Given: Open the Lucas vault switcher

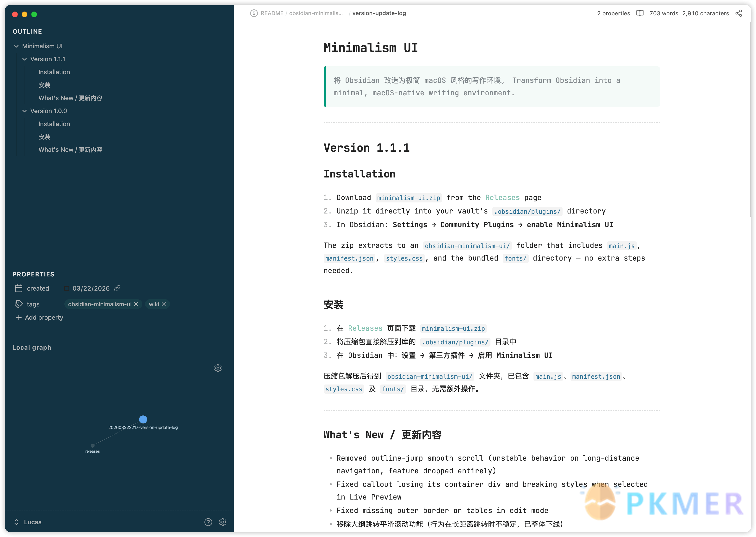Looking at the screenshot, I should (x=28, y=522).
